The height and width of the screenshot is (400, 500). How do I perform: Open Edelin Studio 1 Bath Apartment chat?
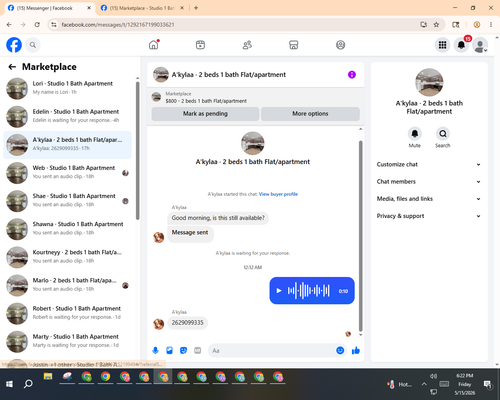click(x=67, y=117)
